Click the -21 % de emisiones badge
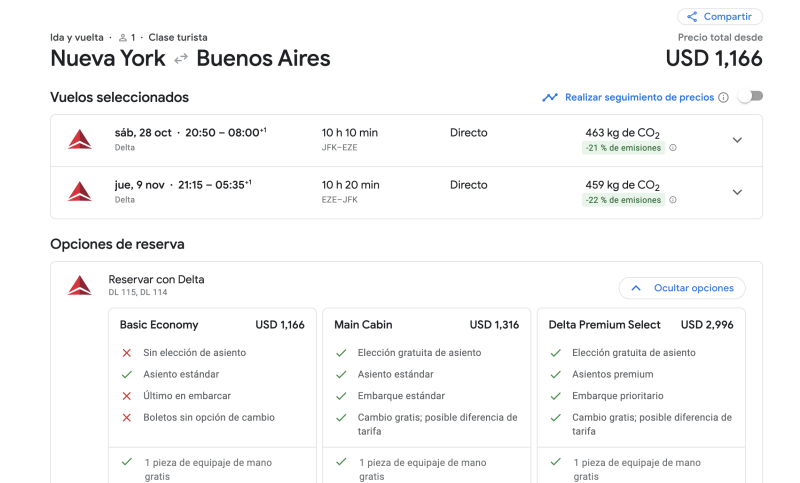 (x=623, y=148)
